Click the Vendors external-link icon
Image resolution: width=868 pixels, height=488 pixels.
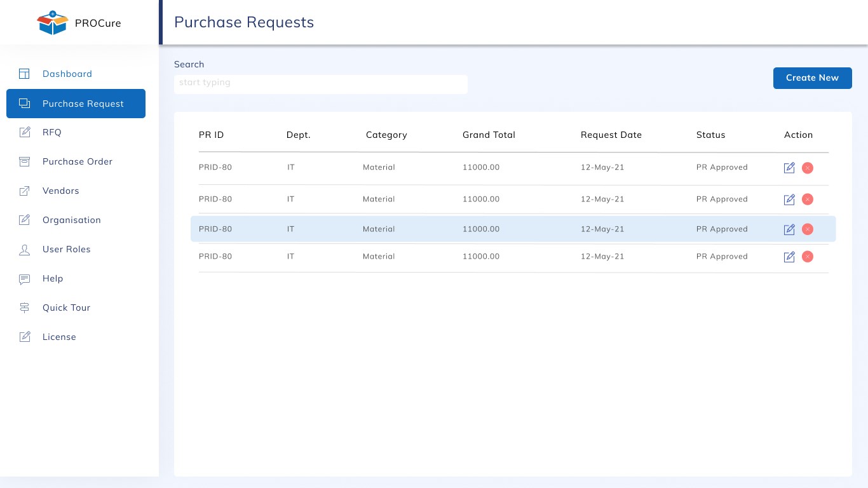pos(24,191)
